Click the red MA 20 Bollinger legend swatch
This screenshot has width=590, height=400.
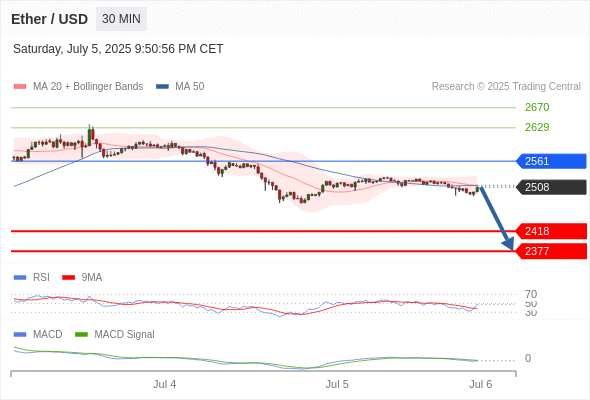pos(20,87)
